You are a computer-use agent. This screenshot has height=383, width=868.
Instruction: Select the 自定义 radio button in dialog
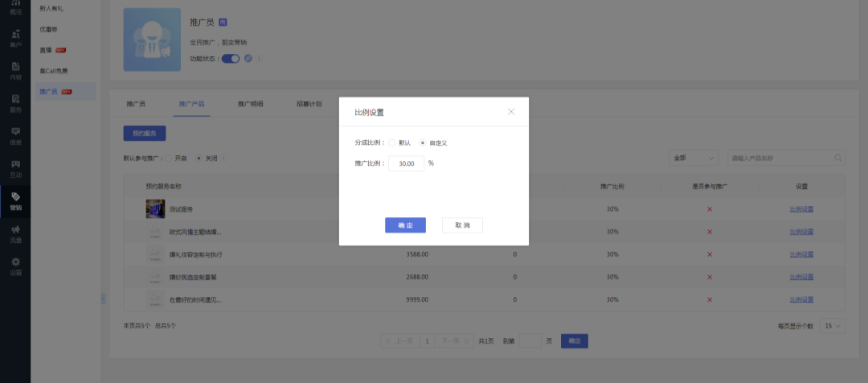(x=423, y=142)
